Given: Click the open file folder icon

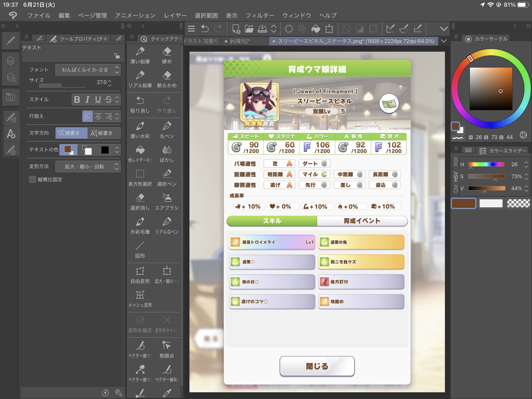Looking at the screenshot, I should coord(249,29).
